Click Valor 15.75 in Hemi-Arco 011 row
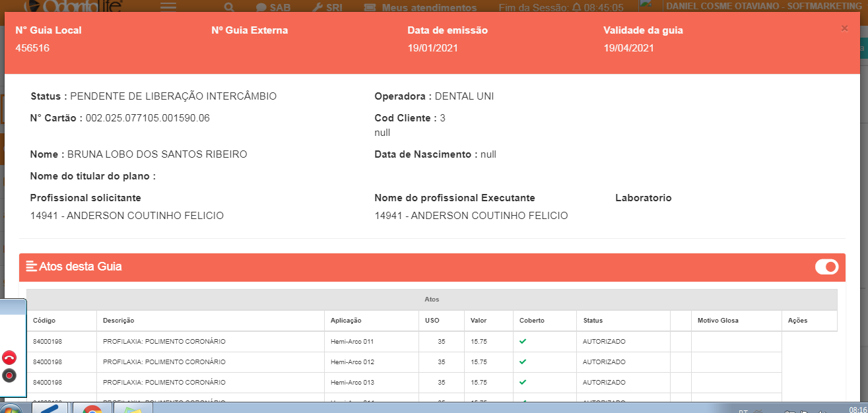Image resolution: width=868 pixels, height=413 pixels. pyautogui.click(x=479, y=342)
